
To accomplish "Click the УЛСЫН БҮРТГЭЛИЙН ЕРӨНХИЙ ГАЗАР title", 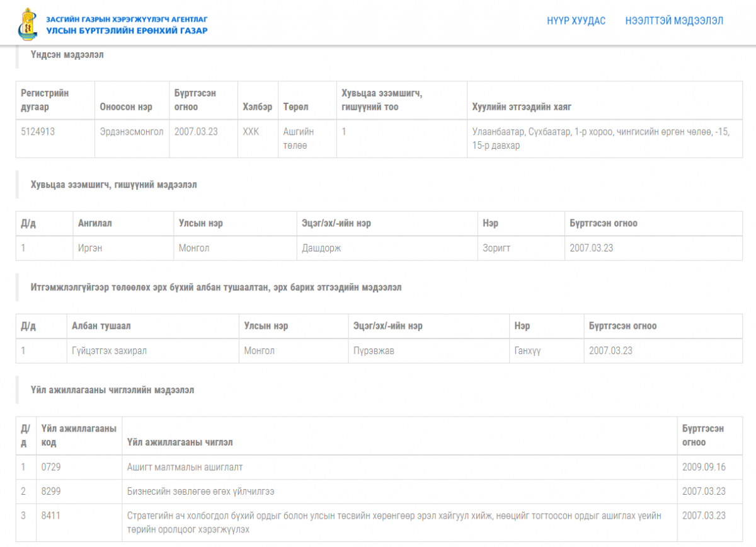I will [127, 30].
